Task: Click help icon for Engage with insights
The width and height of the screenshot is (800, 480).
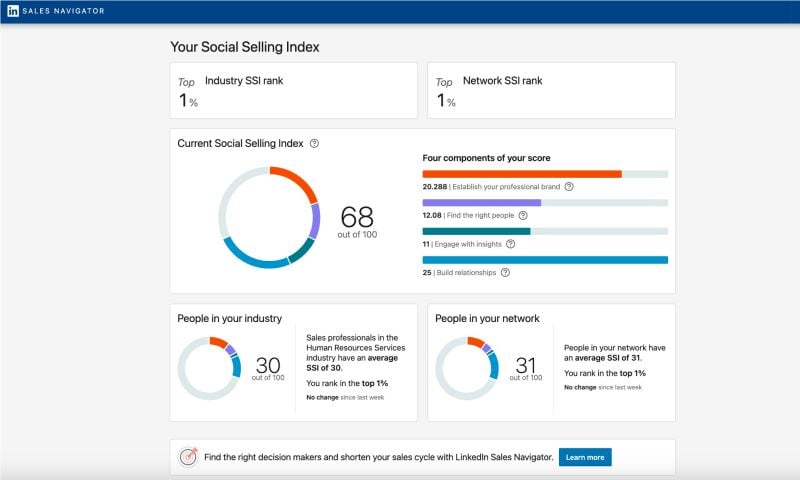Action: coord(510,244)
